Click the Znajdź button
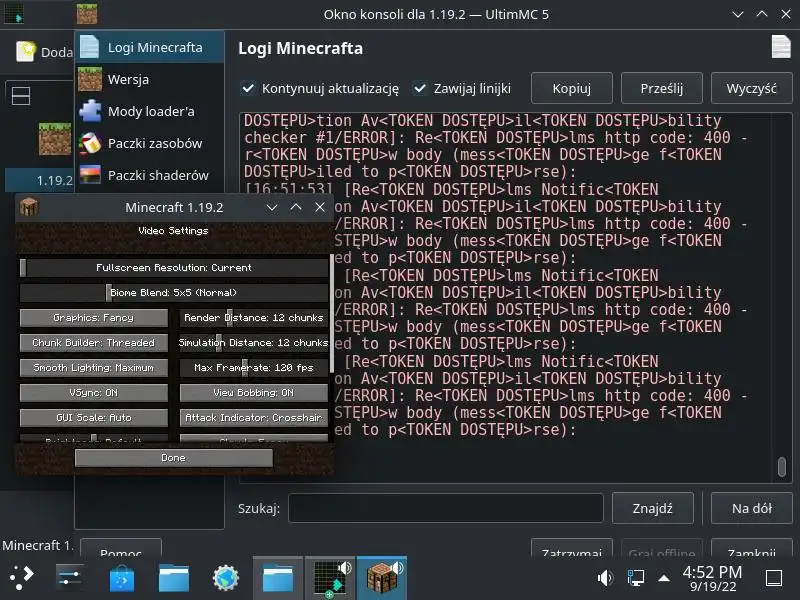The image size is (800, 600). coord(653,508)
